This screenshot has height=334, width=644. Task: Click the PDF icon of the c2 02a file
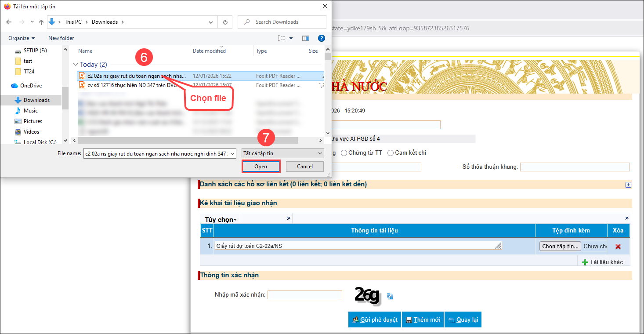point(82,76)
